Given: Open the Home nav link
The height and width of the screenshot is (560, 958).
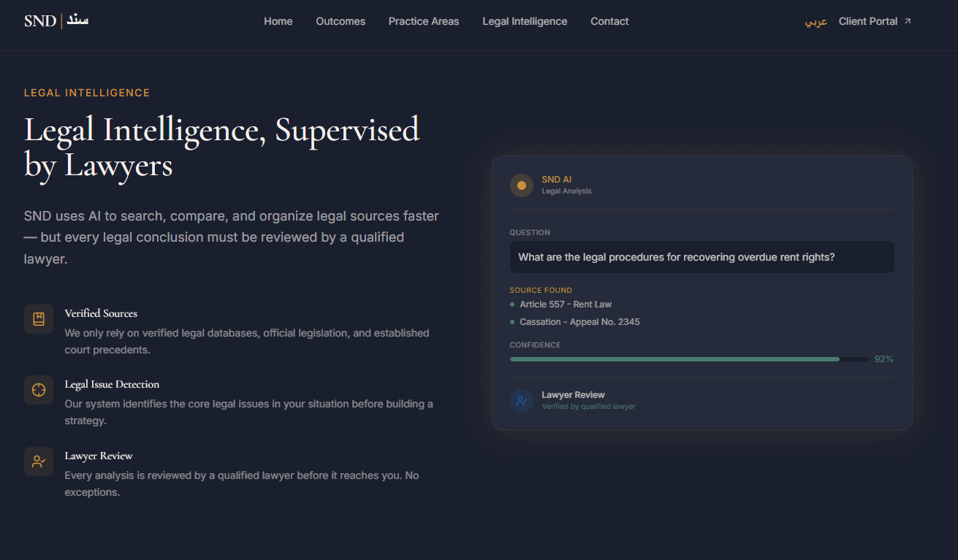Looking at the screenshot, I should coord(278,21).
